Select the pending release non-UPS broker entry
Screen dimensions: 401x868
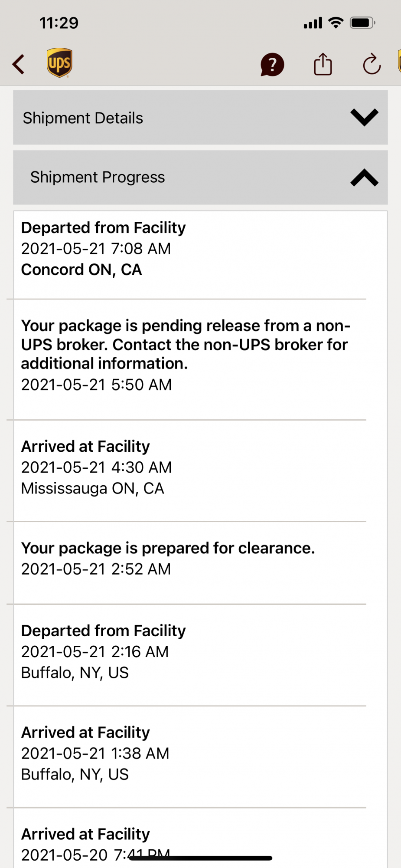[x=186, y=354]
